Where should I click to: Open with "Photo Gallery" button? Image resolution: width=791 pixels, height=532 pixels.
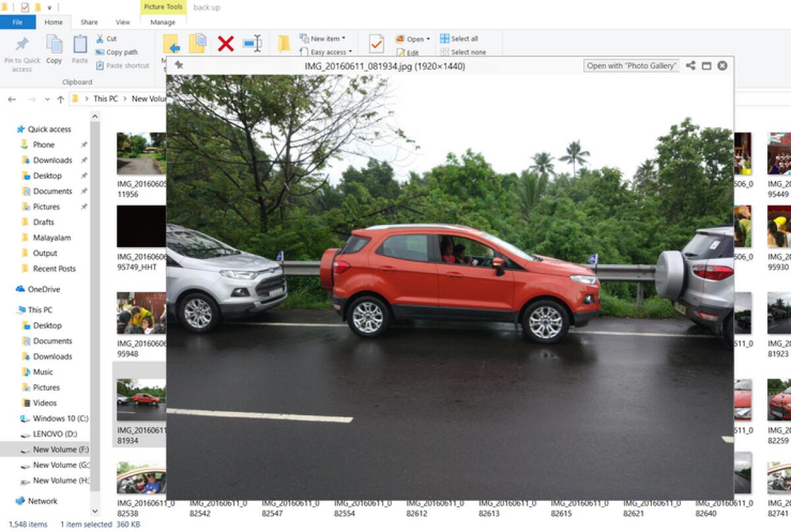coord(633,66)
